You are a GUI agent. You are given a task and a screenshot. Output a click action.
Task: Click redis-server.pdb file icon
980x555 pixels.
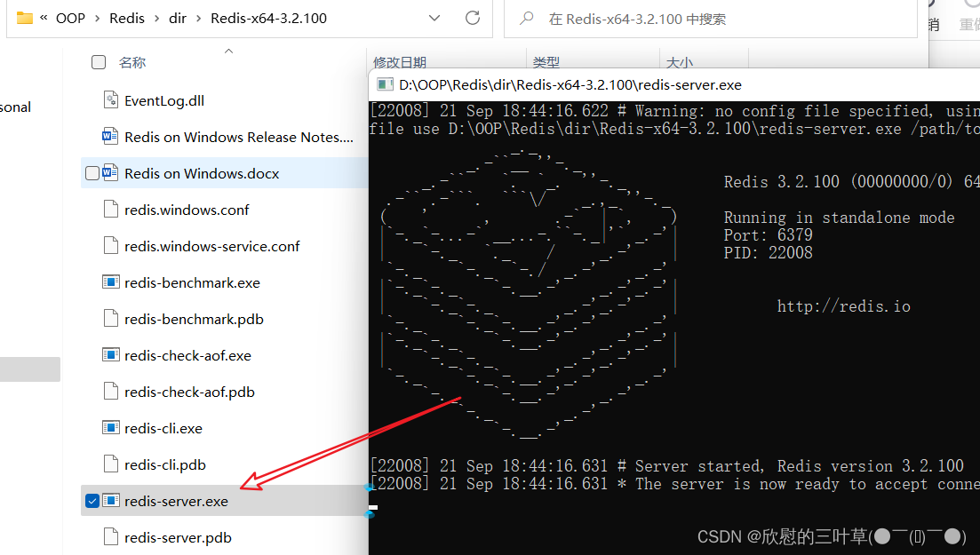(x=111, y=536)
